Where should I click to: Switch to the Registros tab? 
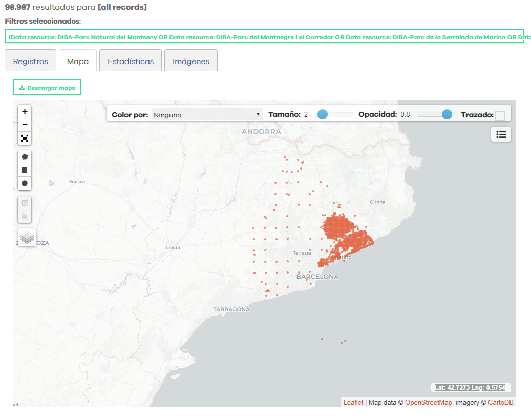pyautogui.click(x=31, y=61)
